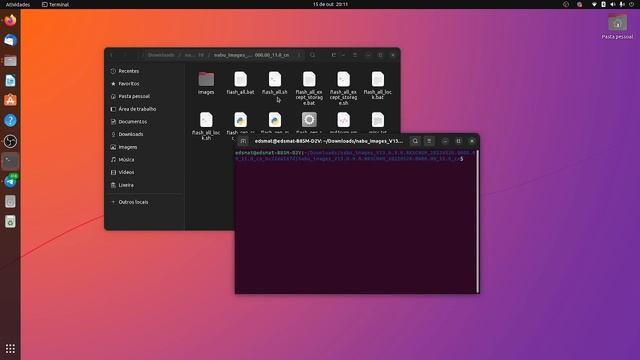Viewport: 640px width, 360px height.
Task: Click Downloads segment in Files path bar
Action: coord(161,55)
